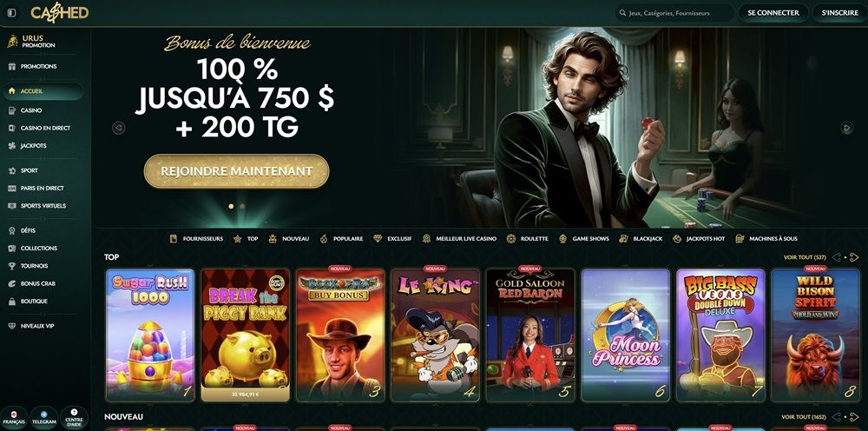Click the Rejoindre Maintenant button
The width and height of the screenshot is (868, 431).
[236, 171]
